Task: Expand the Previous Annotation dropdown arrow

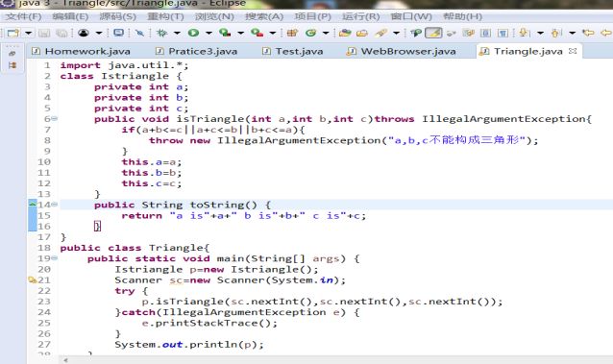Action: [x=573, y=33]
